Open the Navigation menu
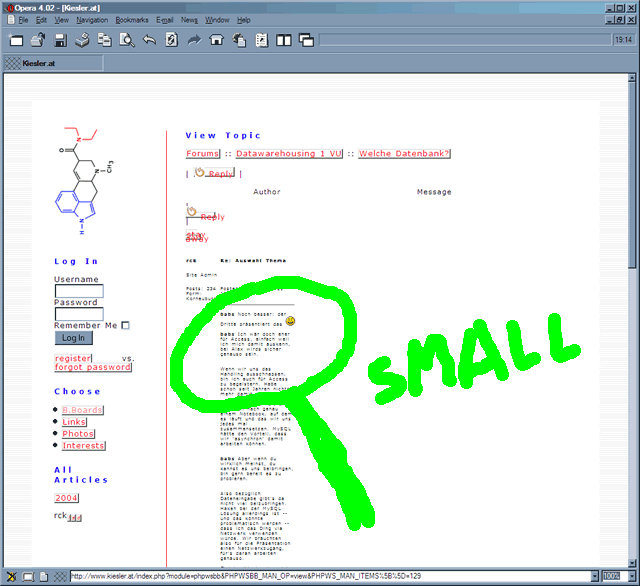Screen dimensions: 640x586 [x=92, y=20]
